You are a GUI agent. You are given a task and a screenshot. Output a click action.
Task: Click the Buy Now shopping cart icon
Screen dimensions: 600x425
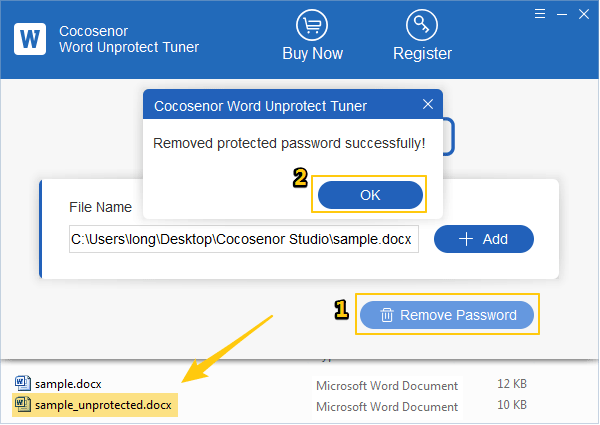[x=312, y=25]
